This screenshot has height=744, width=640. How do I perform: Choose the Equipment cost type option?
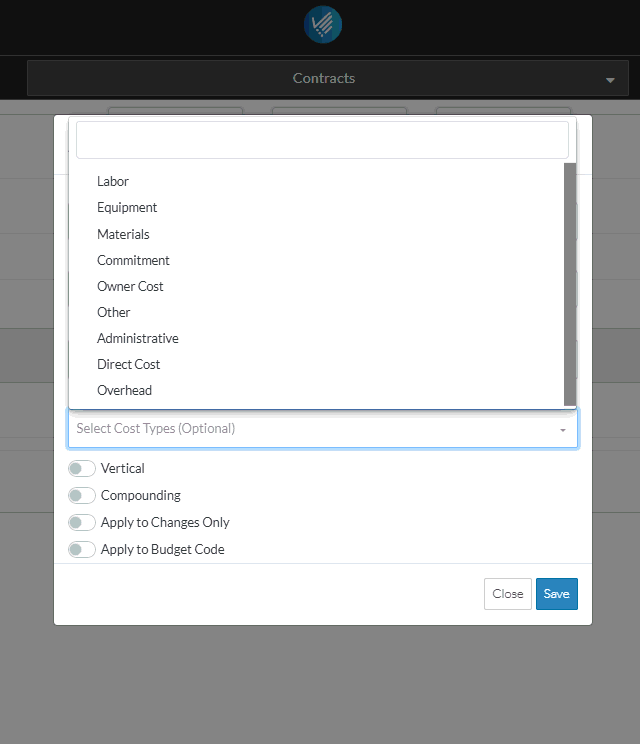(127, 208)
